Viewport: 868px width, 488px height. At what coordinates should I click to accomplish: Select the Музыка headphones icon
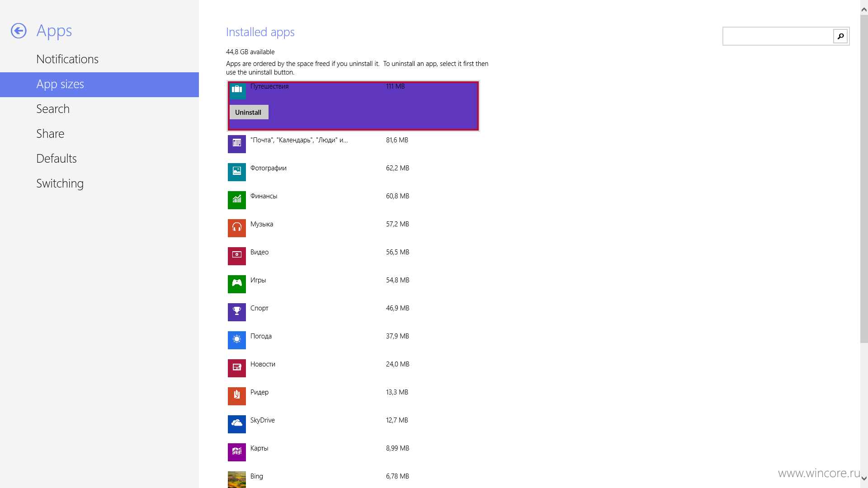point(237,228)
